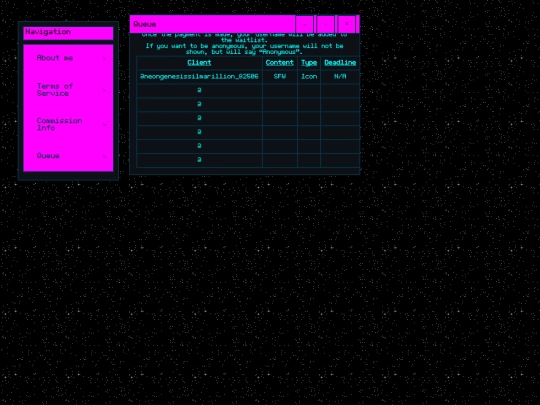Viewport: 540px width, 405px height.
Task: Click the Deadline column header
Action: (340, 63)
